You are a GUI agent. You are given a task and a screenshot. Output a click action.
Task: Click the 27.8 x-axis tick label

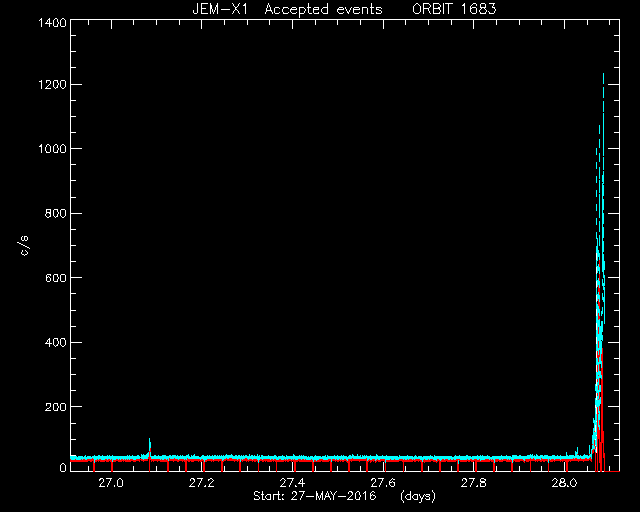tap(473, 483)
